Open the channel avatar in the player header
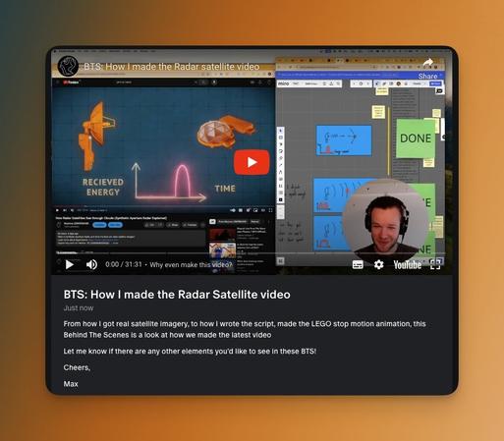This screenshot has width=504, height=441. [68, 66]
